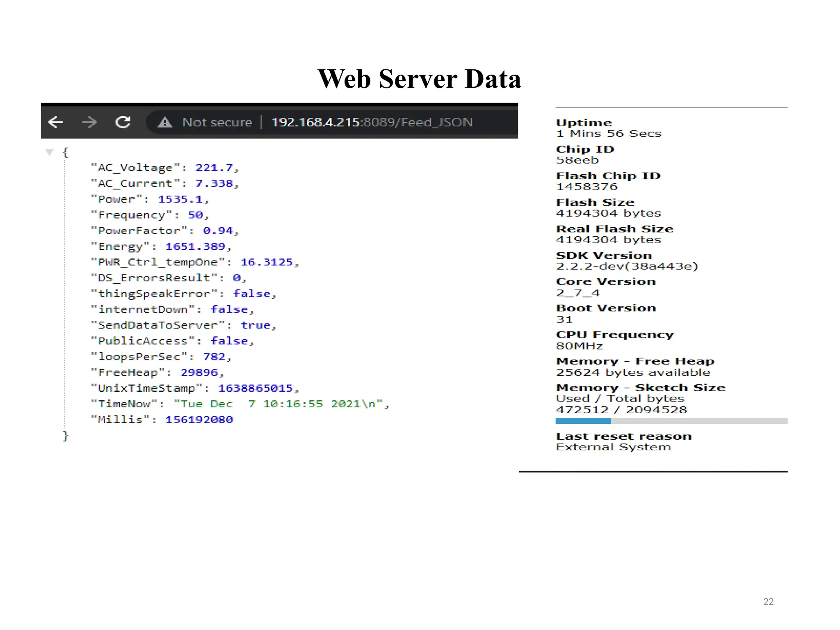Click the "PublicAccess" key
Image resolution: width=840 pixels, height=630 pixels.
[x=143, y=341]
